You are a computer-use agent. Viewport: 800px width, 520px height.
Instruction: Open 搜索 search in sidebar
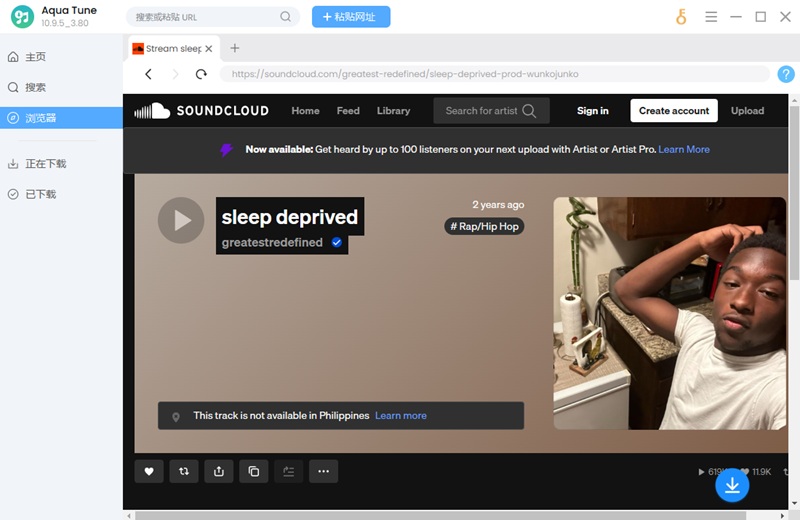click(61, 87)
